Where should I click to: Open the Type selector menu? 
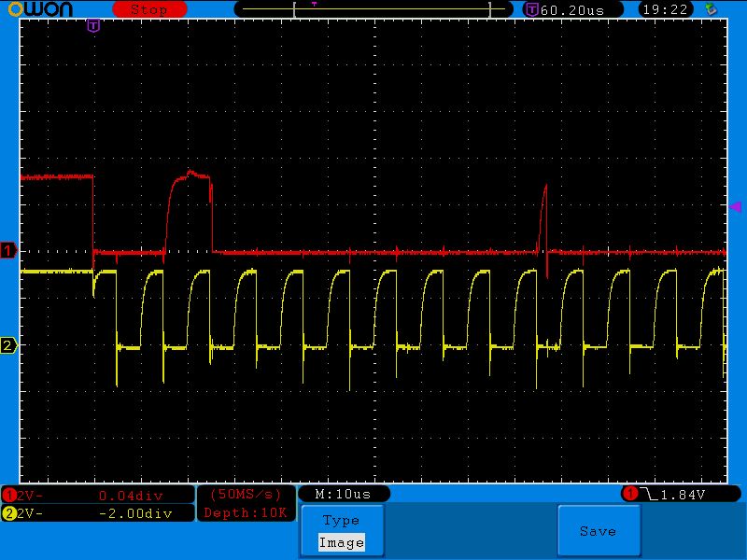(x=341, y=521)
